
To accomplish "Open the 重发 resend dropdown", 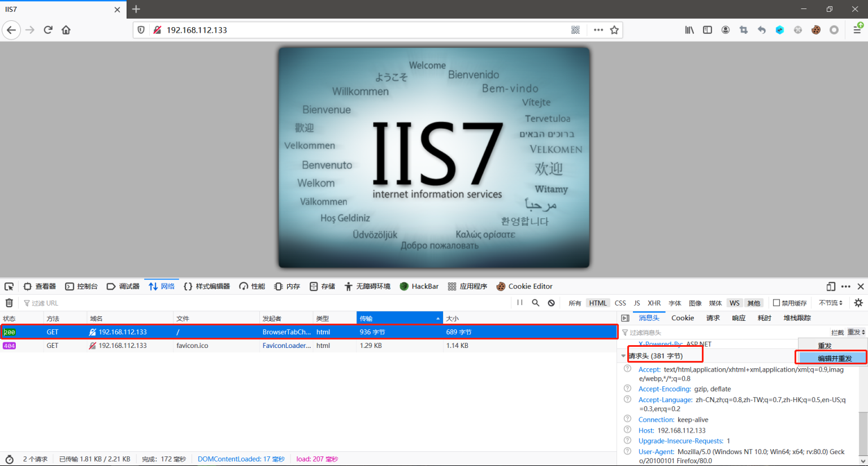I will tap(856, 332).
